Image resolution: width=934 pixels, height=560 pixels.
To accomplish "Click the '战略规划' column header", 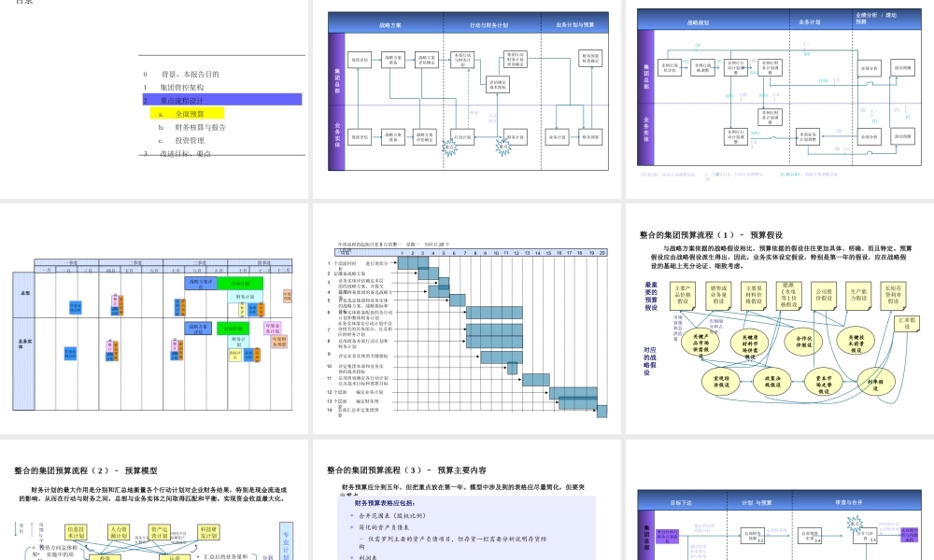I will 698,22.
